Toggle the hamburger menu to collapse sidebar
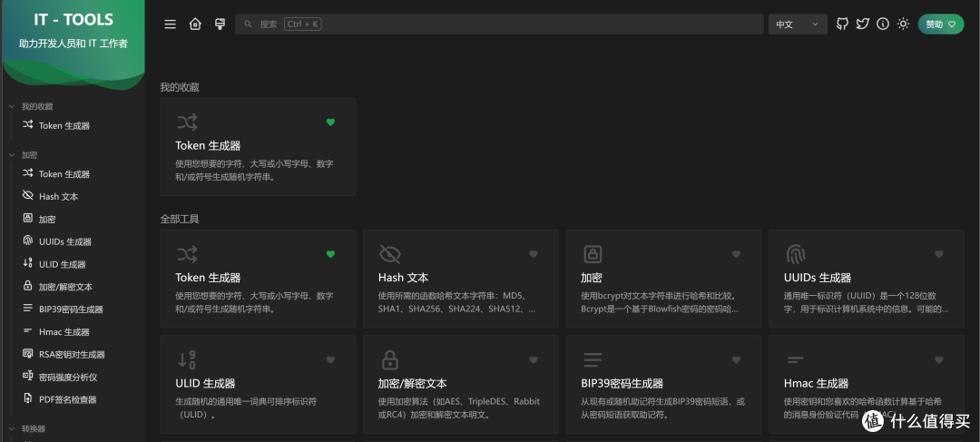Image resolution: width=980 pixels, height=442 pixels. [170, 25]
